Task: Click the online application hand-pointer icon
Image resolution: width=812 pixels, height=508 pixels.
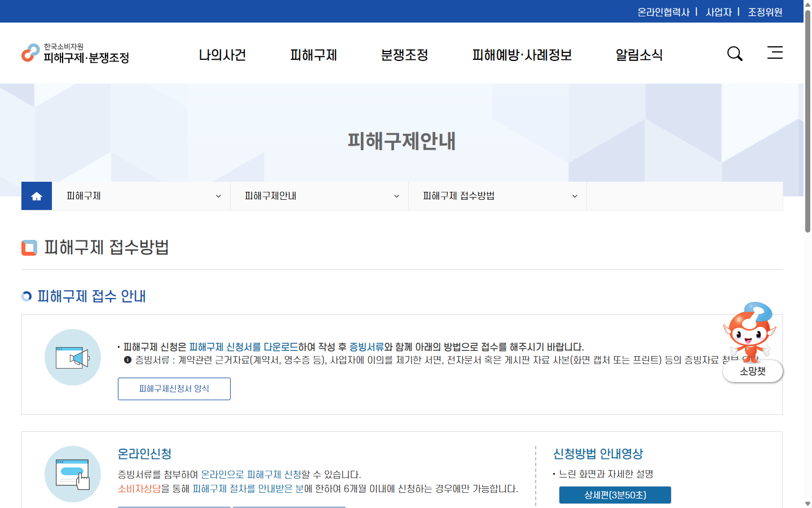Action: [x=73, y=474]
